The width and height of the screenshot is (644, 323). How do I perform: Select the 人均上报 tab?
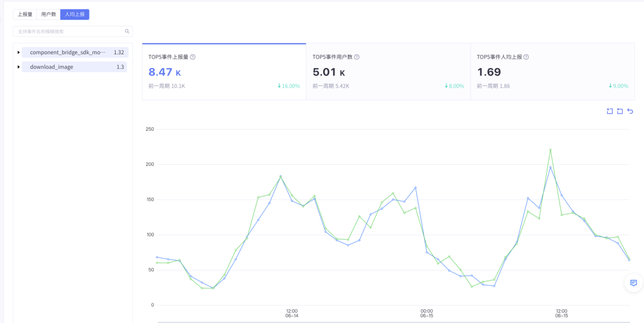click(x=75, y=14)
